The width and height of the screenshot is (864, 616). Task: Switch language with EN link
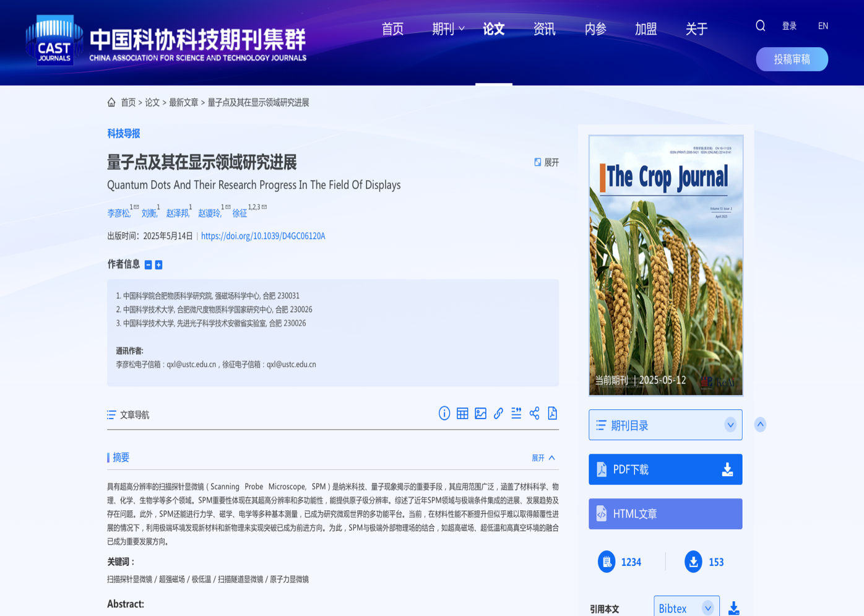[x=823, y=26]
